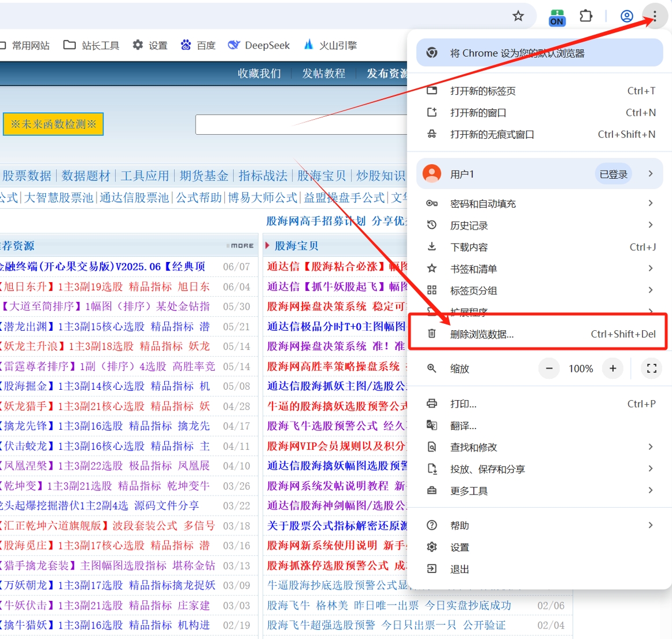Image resolution: width=672 pixels, height=639 pixels.
Task: Click 将 Chrome 设为您的默认浏览器 banner
Action: 540,53
